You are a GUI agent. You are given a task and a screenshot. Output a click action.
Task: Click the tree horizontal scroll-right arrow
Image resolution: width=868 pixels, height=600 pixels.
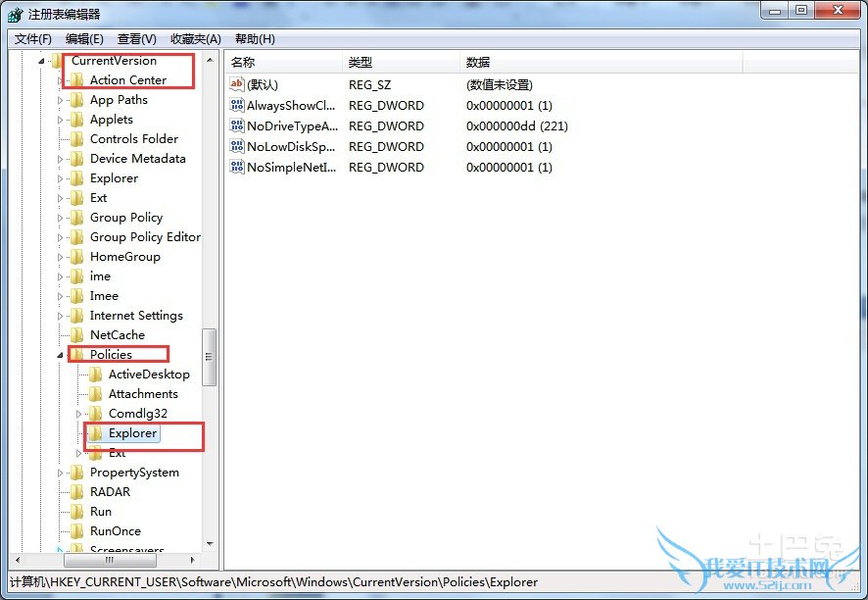point(192,560)
